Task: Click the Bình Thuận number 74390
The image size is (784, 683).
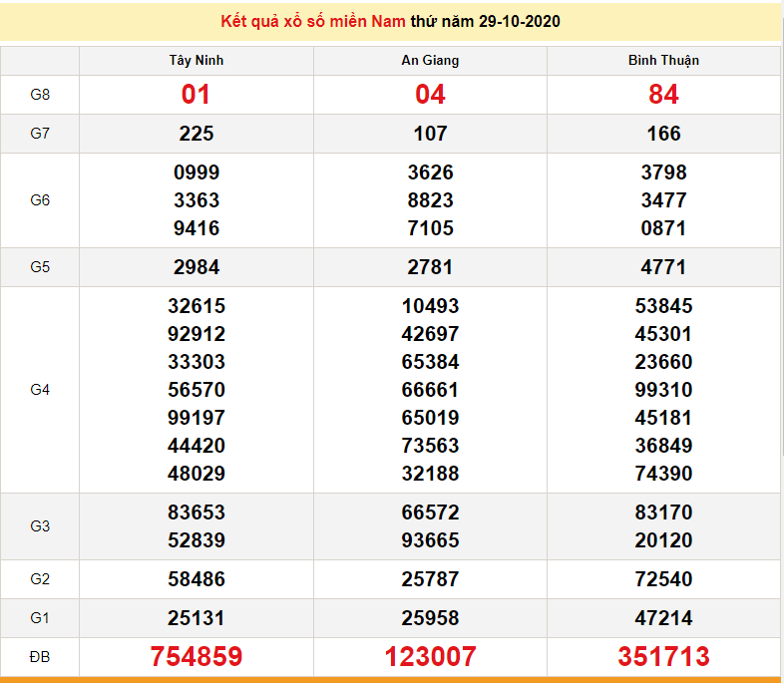Action: 663,474
